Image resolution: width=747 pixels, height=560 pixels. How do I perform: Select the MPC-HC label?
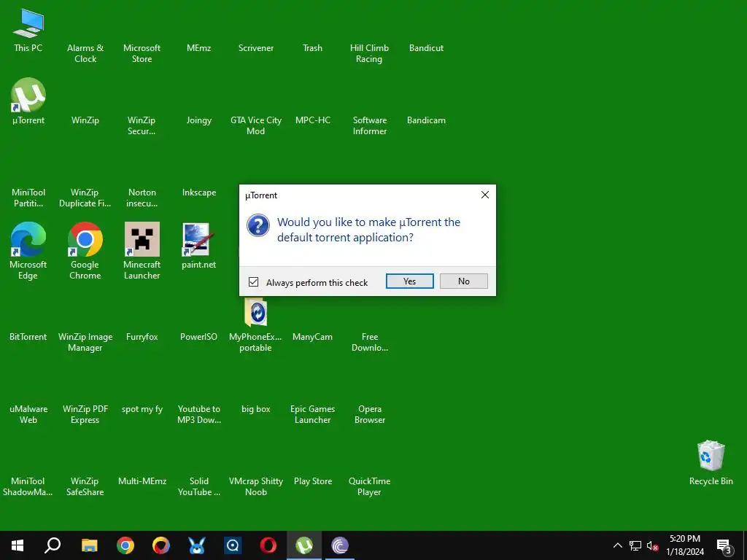[x=312, y=120]
